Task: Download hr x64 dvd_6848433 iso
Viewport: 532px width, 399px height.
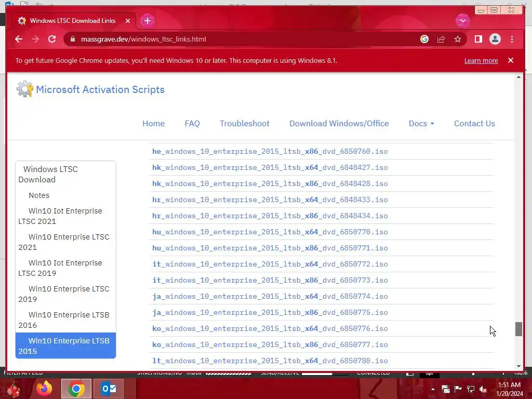Action: tap(270, 199)
